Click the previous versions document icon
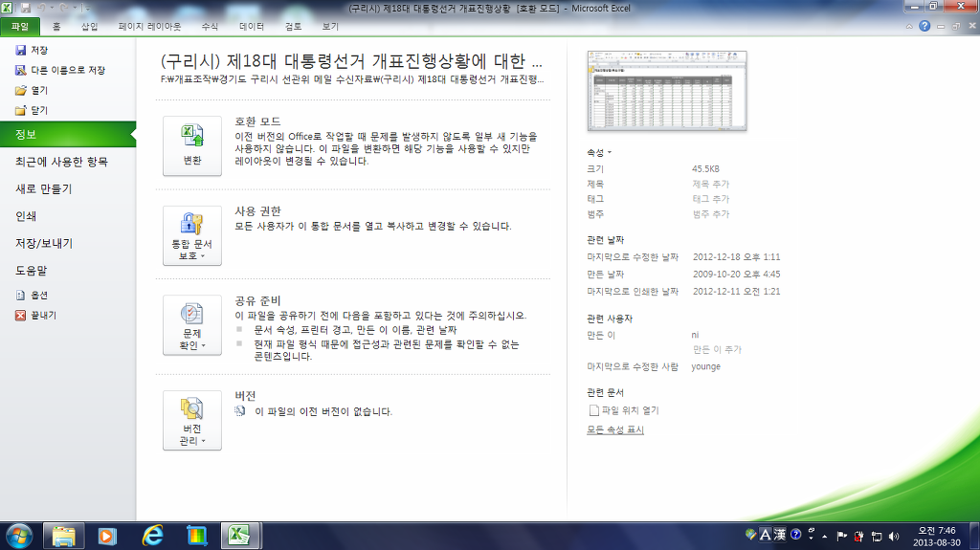 (240, 411)
